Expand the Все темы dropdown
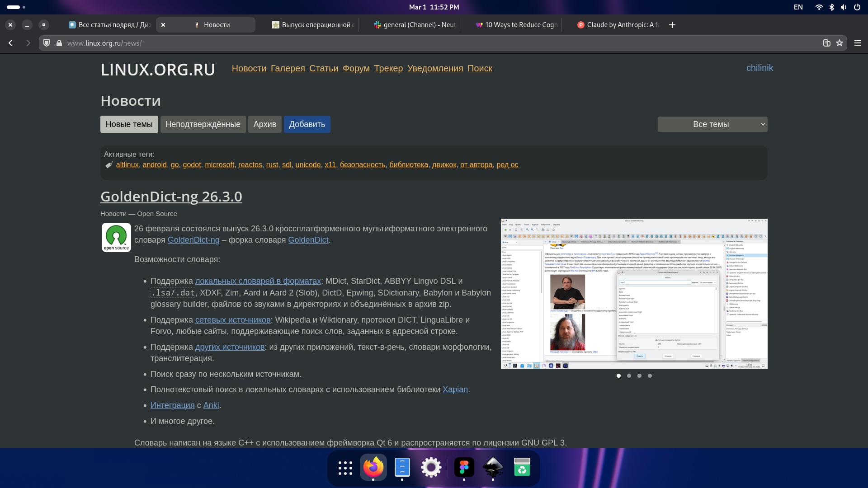The width and height of the screenshot is (868, 488). tap(712, 124)
